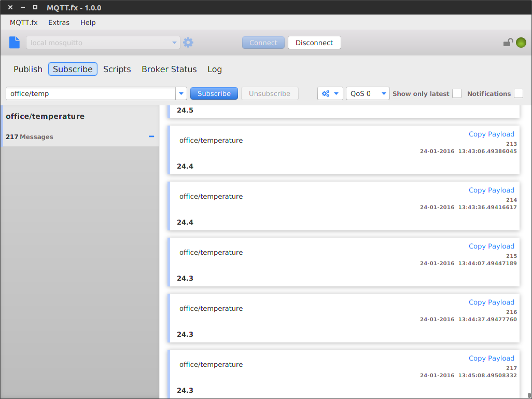
Task: Switch to the Publish tab
Action: [x=28, y=69]
